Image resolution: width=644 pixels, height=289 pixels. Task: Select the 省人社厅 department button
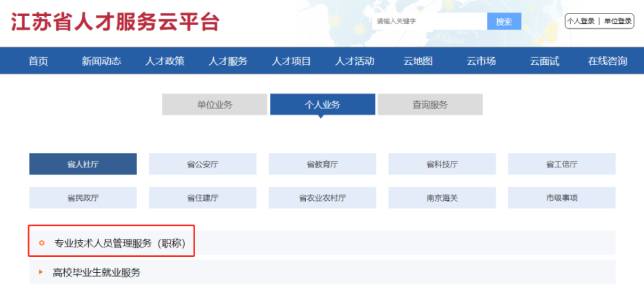(x=83, y=164)
